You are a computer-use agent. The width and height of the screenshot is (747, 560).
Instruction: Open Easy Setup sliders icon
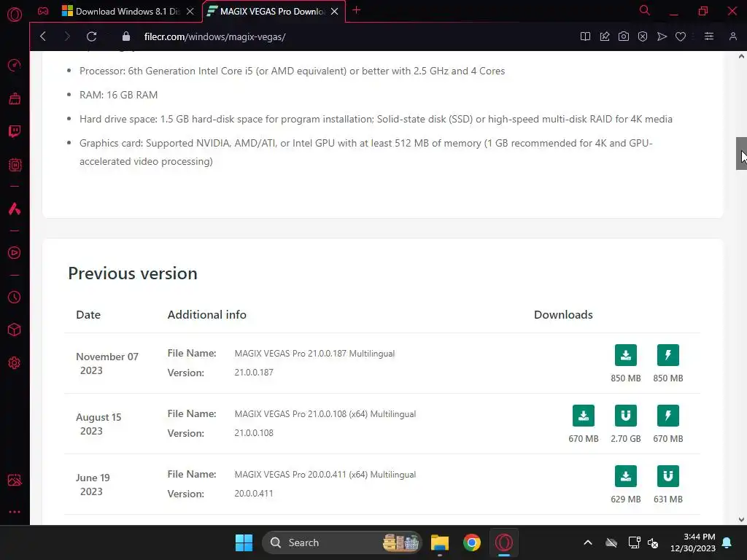[709, 36]
